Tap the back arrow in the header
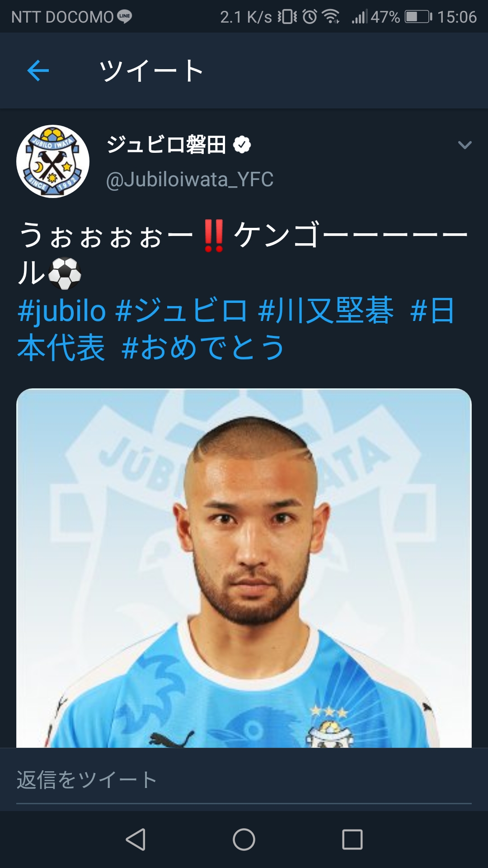The height and width of the screenshot is (868, 488). click(x=38, y=71)
